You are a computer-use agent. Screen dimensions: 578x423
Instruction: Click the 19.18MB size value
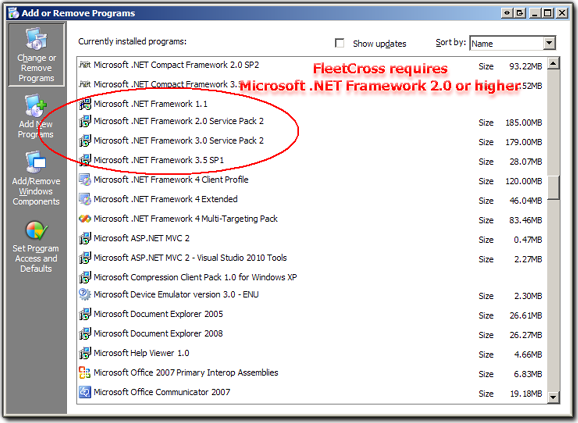click(526, 394)
